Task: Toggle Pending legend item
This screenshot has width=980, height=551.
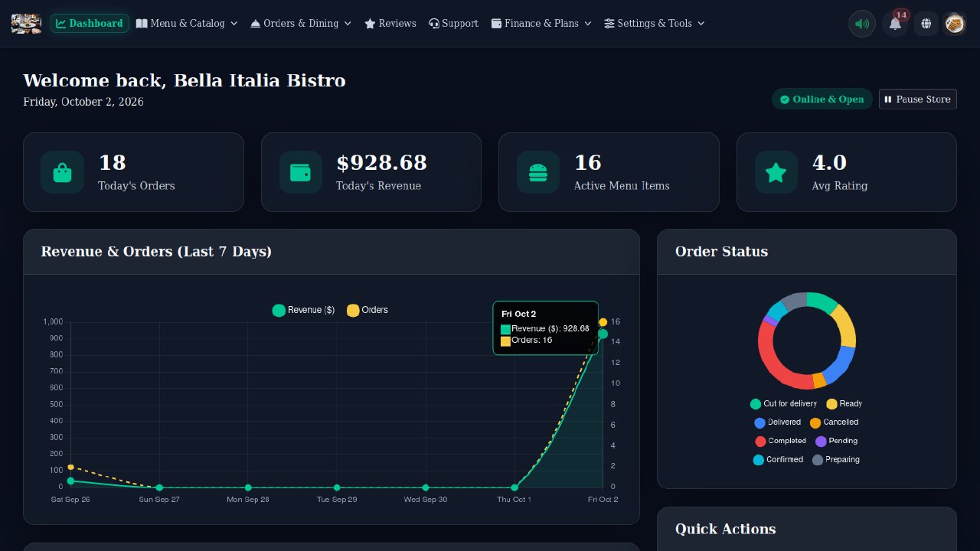Action: (x=837, y=441)
